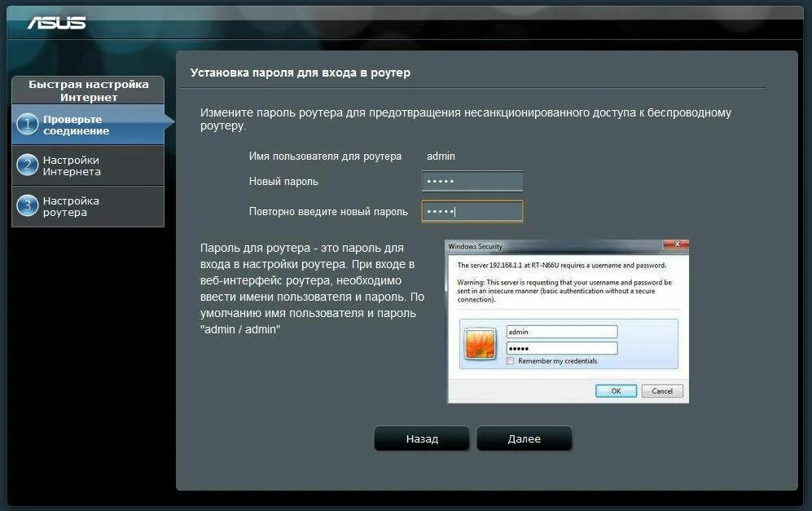
Task: Click title Установка пароля для входа в роутер
Action: click(301, 73)
